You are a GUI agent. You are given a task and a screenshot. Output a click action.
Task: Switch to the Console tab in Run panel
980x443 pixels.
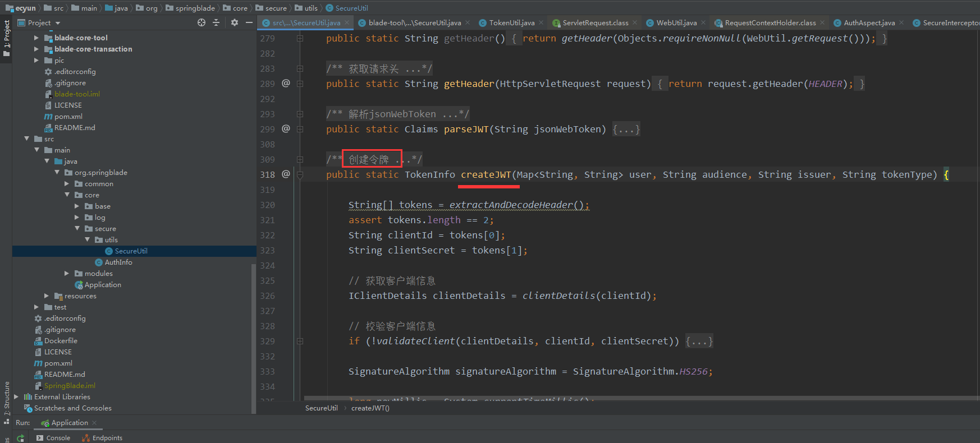tap(53, 438)
